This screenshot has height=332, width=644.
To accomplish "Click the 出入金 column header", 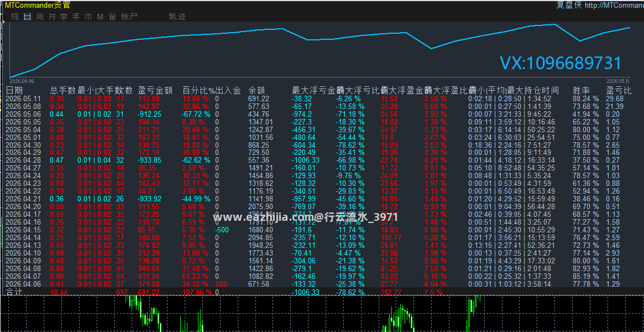I will point(228,90).
